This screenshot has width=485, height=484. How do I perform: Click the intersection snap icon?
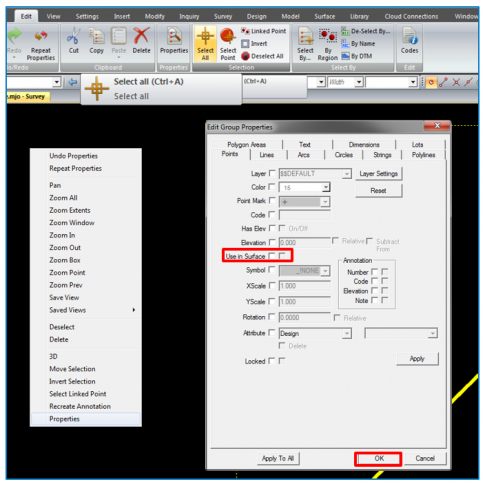(x=456, y=82)
